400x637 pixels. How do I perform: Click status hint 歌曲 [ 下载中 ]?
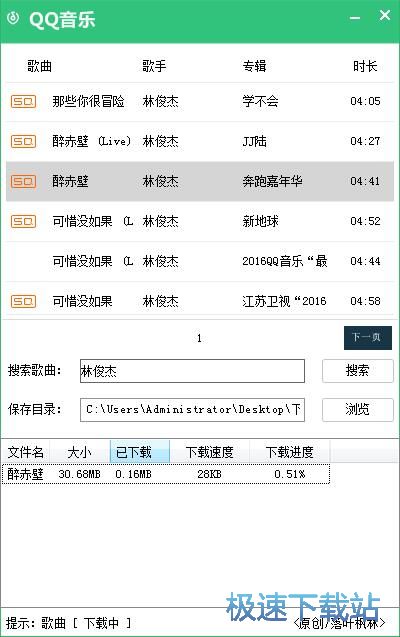(86, 623)
